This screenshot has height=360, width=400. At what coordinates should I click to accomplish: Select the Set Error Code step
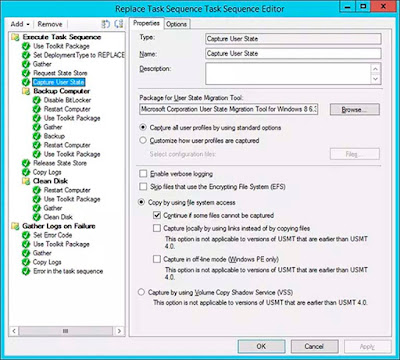click(x=53, y=235)
